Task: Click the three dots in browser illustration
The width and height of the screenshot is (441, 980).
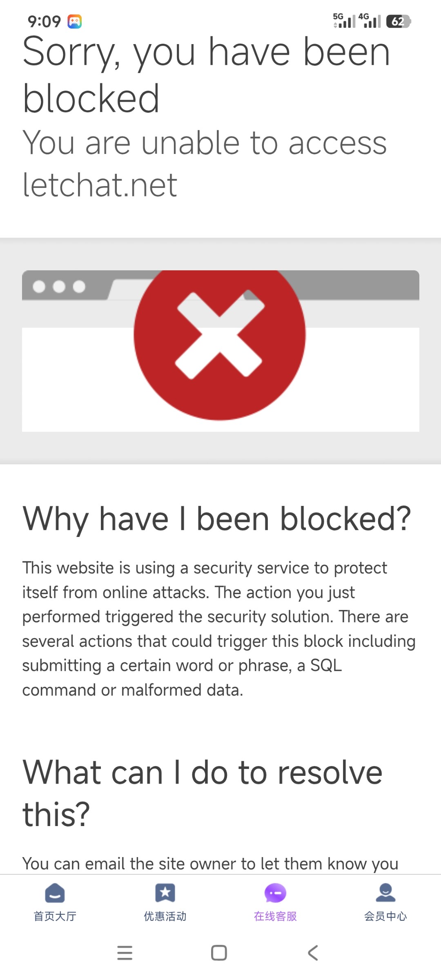Action: [59, 287]
